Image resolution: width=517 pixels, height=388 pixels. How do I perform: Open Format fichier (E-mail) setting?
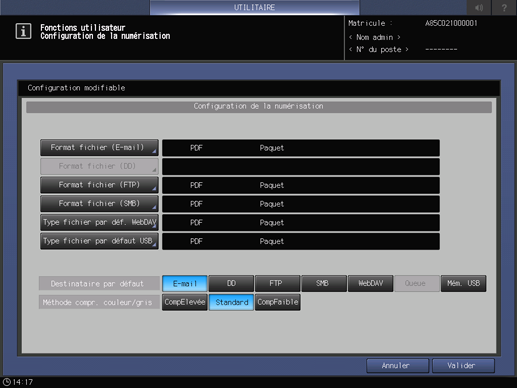(99, 148)
